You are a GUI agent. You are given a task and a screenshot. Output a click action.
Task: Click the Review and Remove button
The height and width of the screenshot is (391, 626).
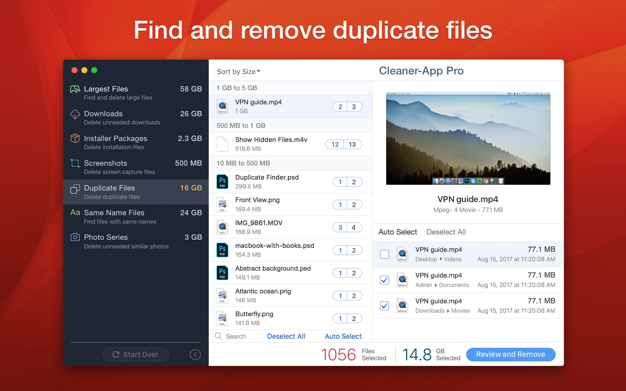pos(511,354)
